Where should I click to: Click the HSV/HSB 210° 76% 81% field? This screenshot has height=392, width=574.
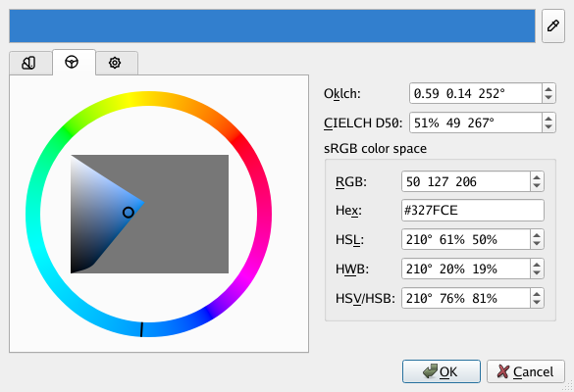pos(466,298)
